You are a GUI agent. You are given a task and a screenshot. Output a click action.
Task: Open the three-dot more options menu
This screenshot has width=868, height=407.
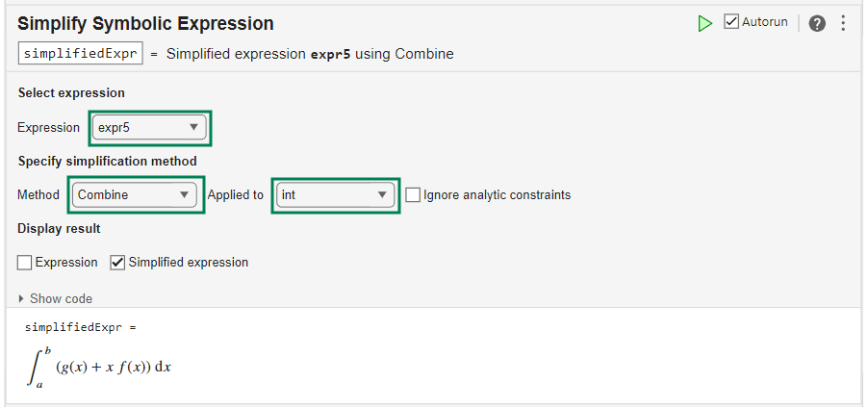coord(843,23)
